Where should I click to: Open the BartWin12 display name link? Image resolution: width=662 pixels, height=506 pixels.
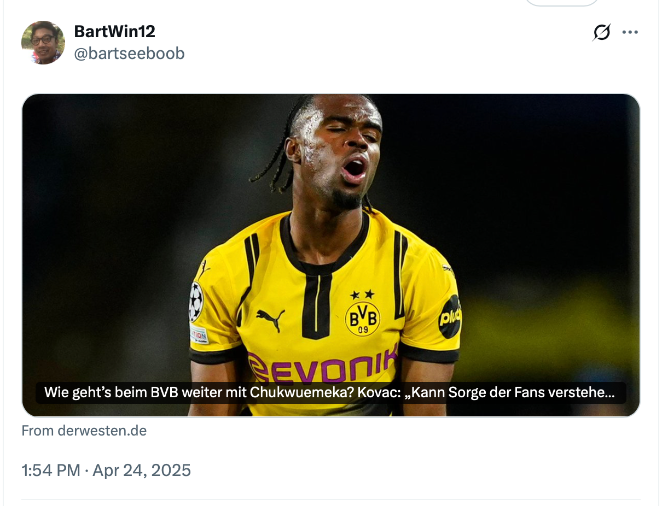[x=115, y=31]
